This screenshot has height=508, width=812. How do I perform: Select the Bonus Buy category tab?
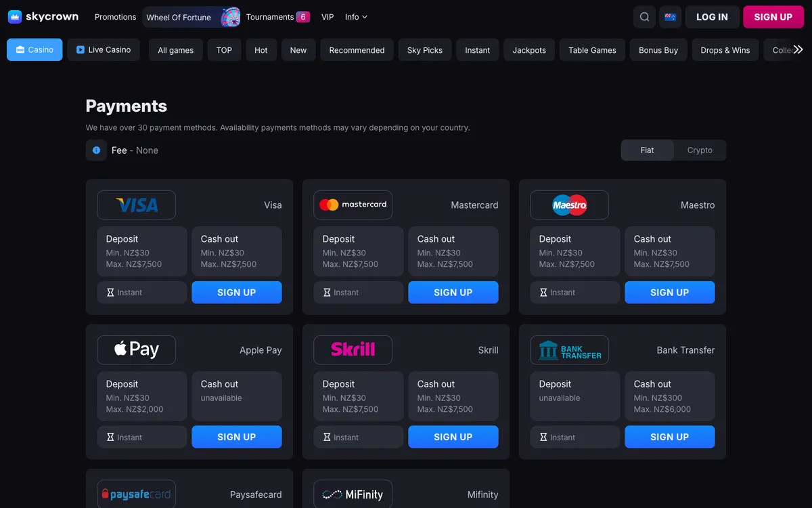[x=658, y=50]
